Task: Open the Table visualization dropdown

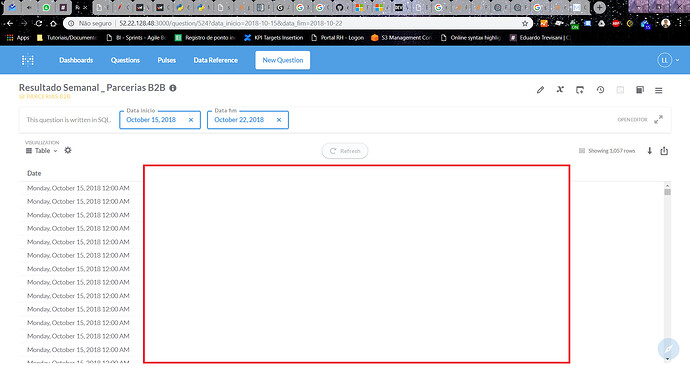Action: tap(42, 150)
